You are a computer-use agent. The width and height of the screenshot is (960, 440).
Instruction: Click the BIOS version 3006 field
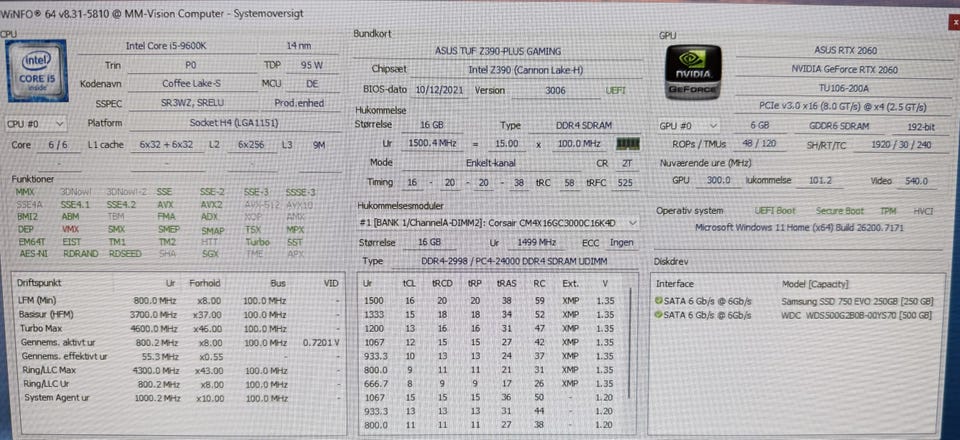pos(556,90)
